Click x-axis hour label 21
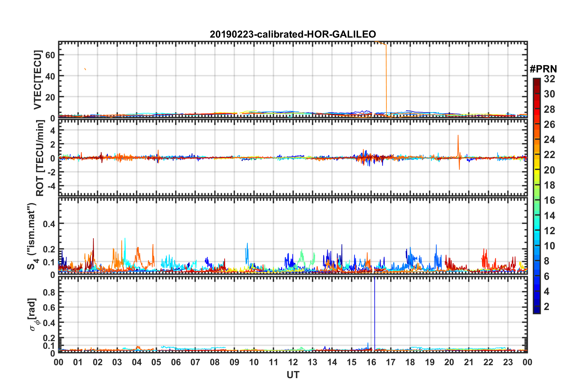The image size is (586, 392). (x=469, y=362)
